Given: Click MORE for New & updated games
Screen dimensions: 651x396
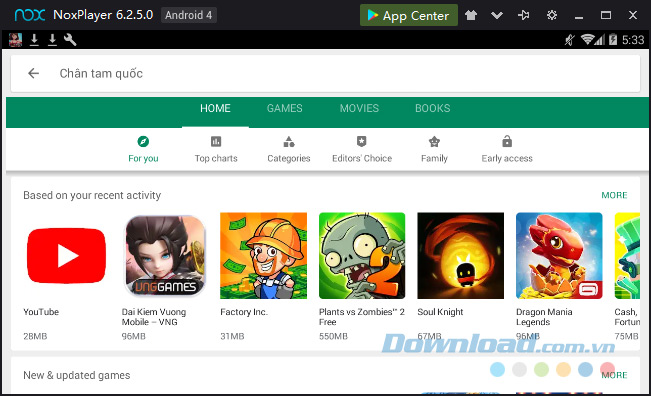Looking at the screenshot, I should 614,375.
